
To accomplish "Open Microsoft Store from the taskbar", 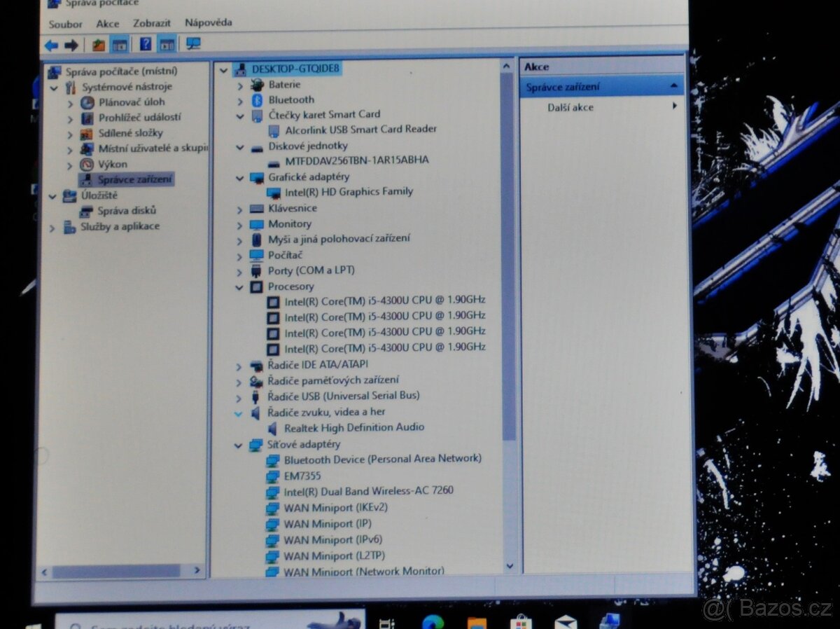I will [x=519, y=622].
